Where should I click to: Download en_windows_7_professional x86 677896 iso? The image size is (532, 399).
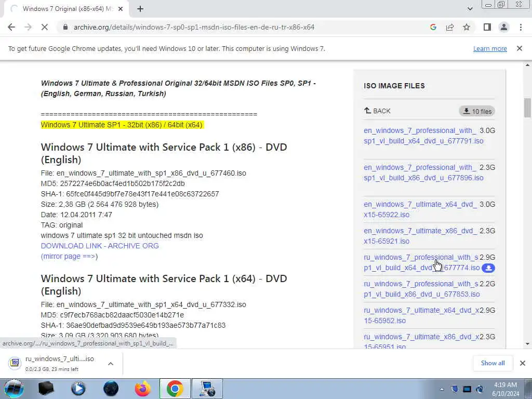[x=423, y=172]
